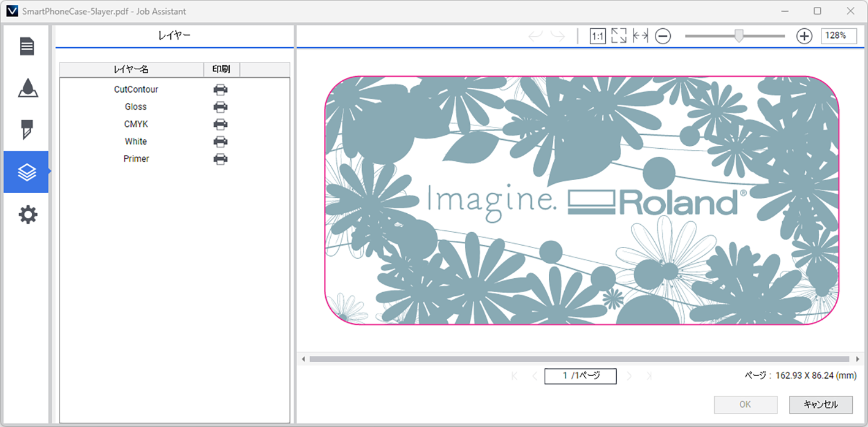This screenshot has width=868, height=427.
Task: Click the 1 /1ページ page number field
Action: click(x=580, y=376)
